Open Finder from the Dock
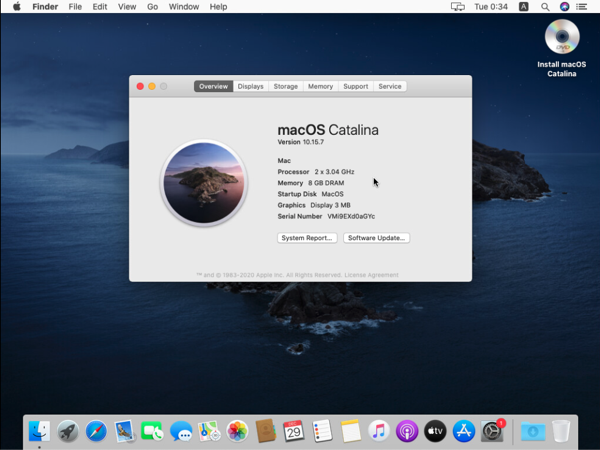This screenshot has width=600, height=450. coord(39,431)
